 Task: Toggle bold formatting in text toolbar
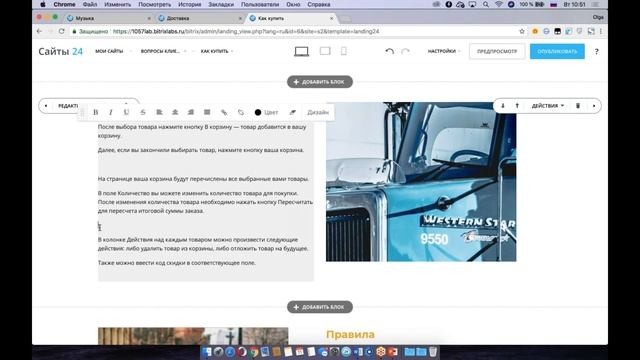[96, 112]
